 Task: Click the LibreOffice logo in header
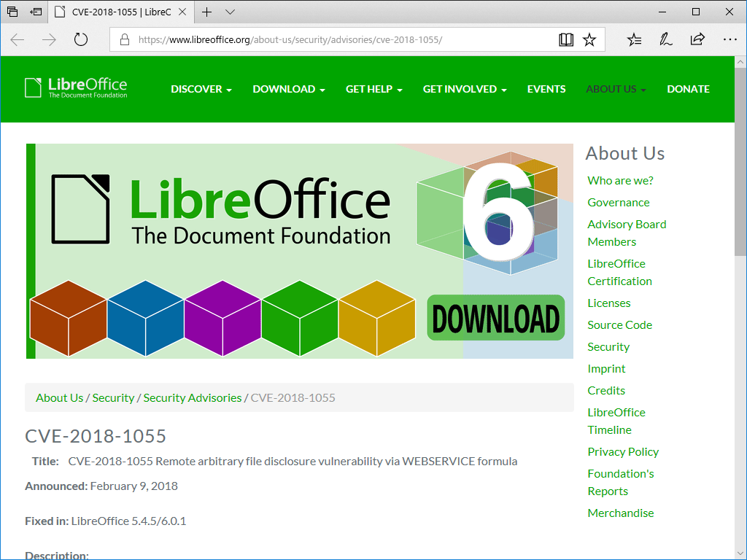click(x=76, y=87)
